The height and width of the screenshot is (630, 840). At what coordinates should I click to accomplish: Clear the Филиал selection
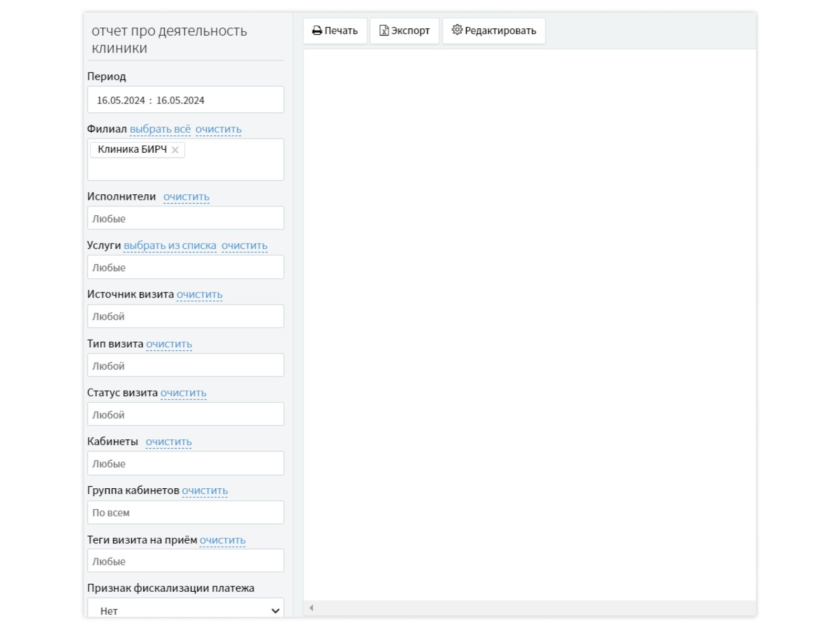coord(218,129)
